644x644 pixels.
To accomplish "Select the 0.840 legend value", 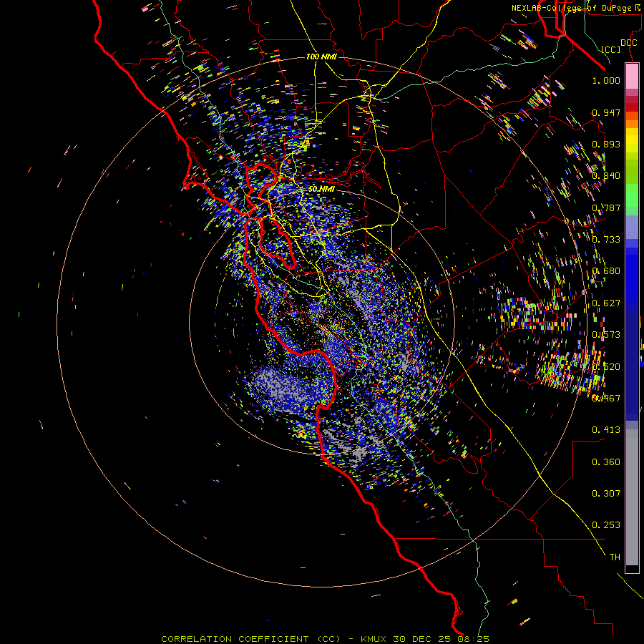I will [606, 176].
